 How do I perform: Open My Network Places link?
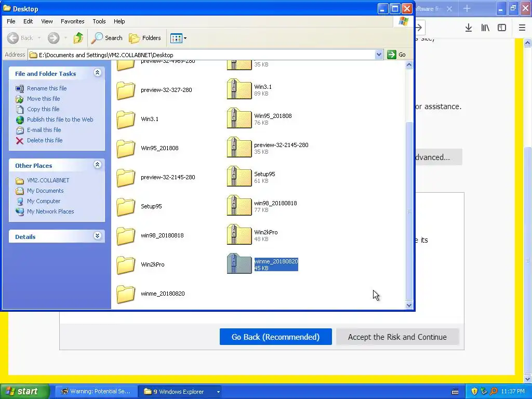click(50, 212)
